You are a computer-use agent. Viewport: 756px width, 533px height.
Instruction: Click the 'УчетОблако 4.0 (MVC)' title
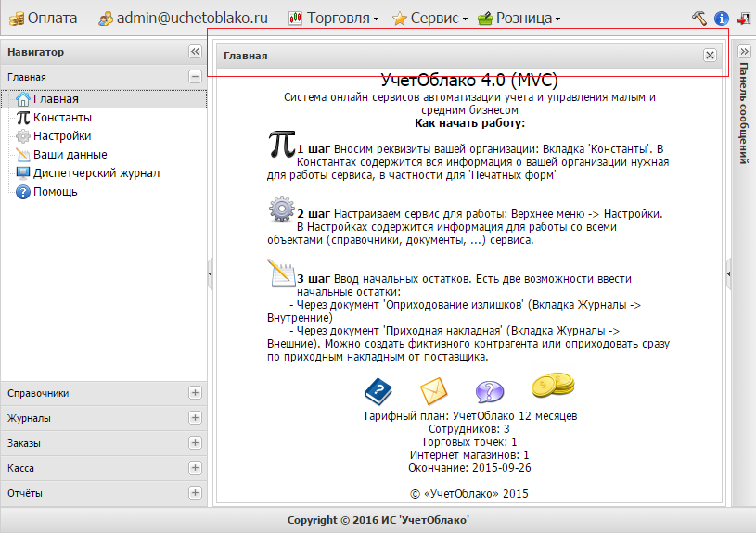coord(469,80)
